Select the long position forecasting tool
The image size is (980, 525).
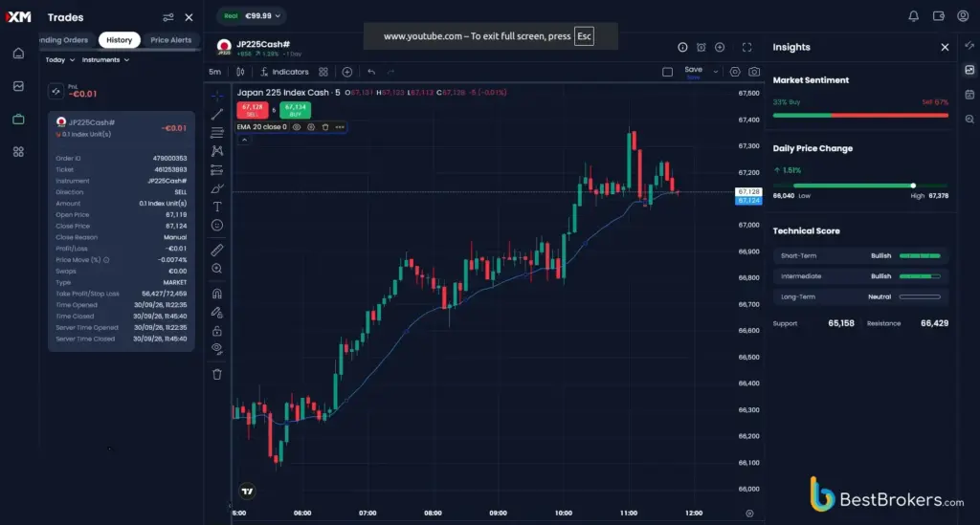tap(217, 170)
